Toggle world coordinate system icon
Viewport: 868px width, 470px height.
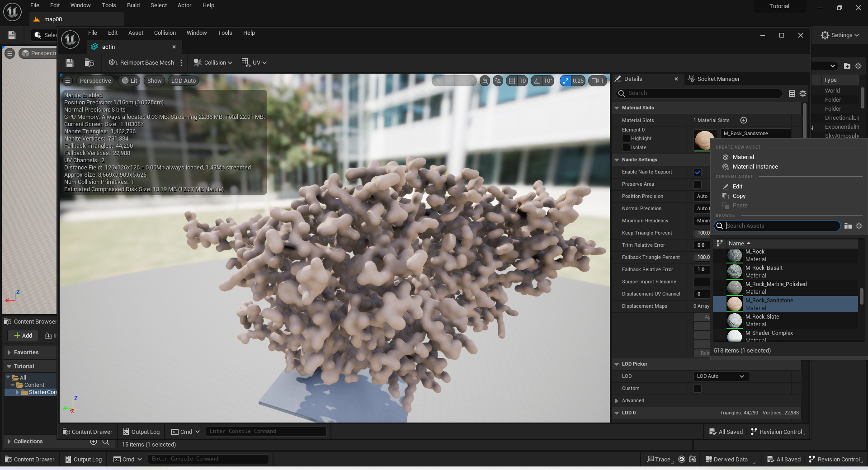485,81
